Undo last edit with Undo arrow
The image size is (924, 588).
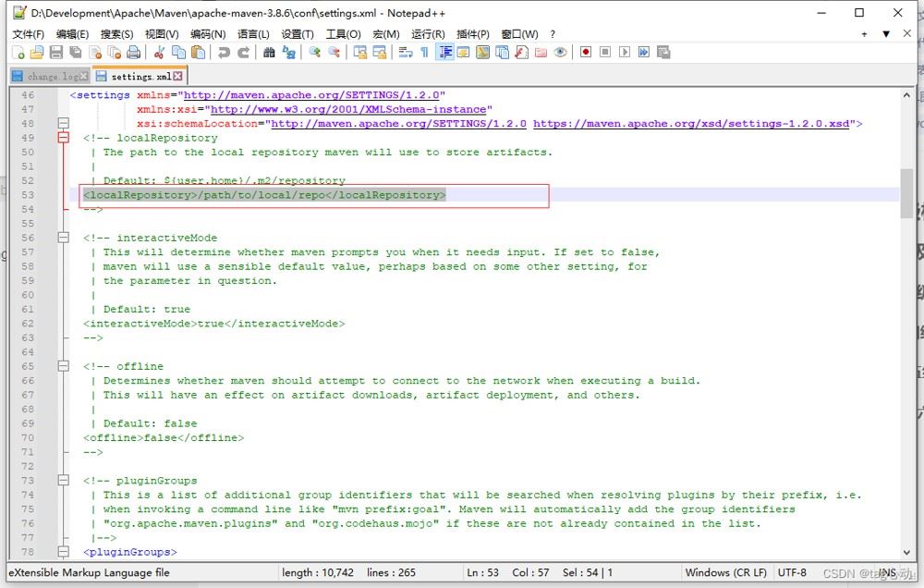tap(224, 53)
